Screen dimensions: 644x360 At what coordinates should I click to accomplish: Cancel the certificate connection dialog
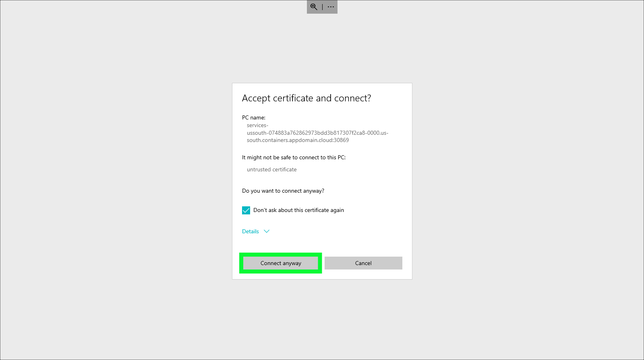coord(363,263)
